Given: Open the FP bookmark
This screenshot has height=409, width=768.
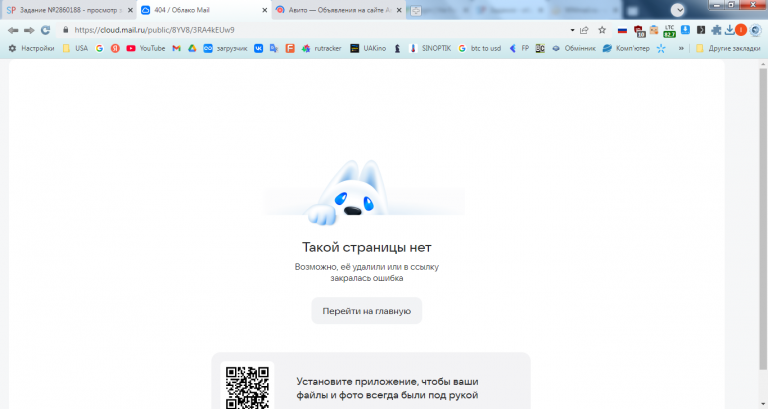Looking at the screenshot, I should pyautogui.click(x=519, y=48).
